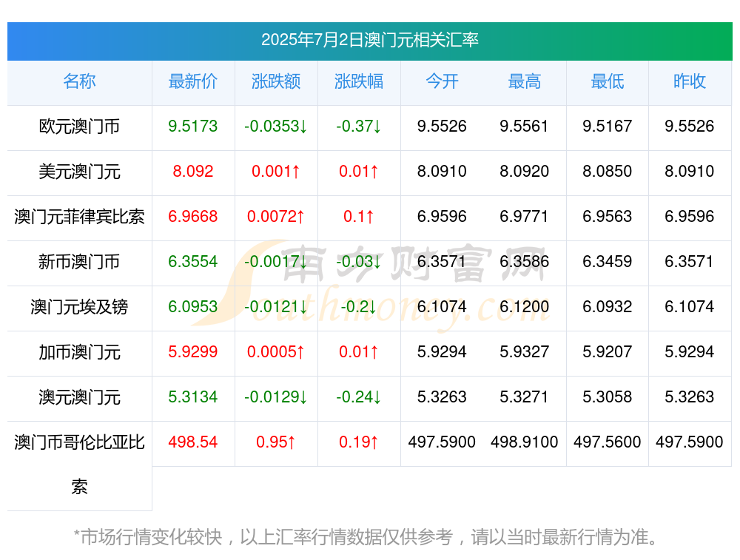This screenshot has width=740, height=560.
Task: Click the 6.0932 low value
Action: pyautogui.click(x=608, y=307)
